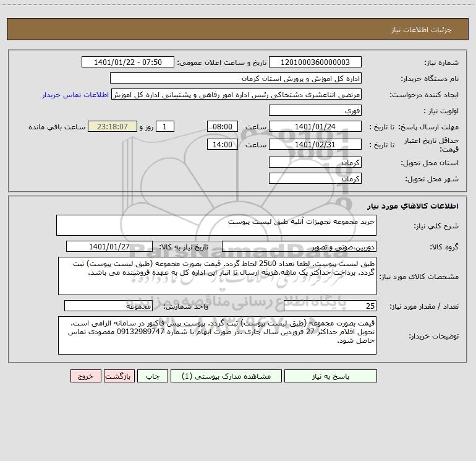Screen dimensions: 476x461
Task: Click the quantity field showing 25
Action: [x=330, y=306]
